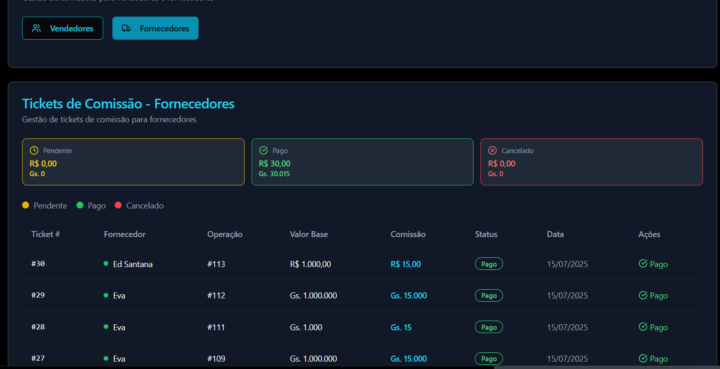
Task: Click the Fornecedor column header
Action: 124,234
